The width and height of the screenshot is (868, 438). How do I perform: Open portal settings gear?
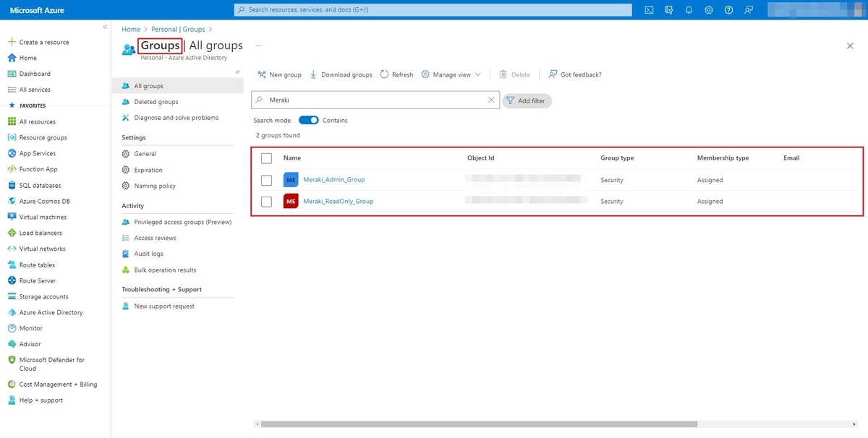pos(709,10)
